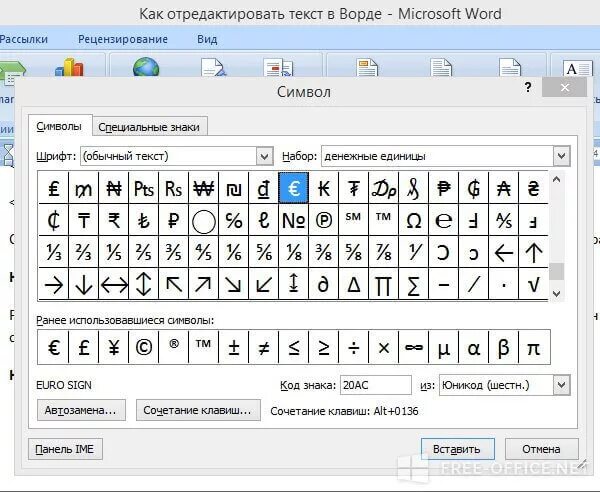Pick recently used beta β symbol
The image size is (600, 492).
(x=504, y=347)
